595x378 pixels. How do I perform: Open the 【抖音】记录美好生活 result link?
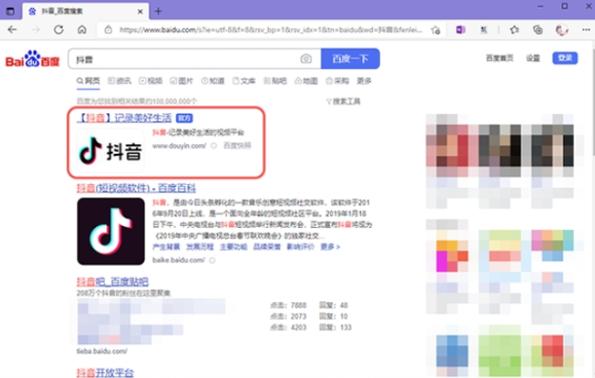(124, 118)
